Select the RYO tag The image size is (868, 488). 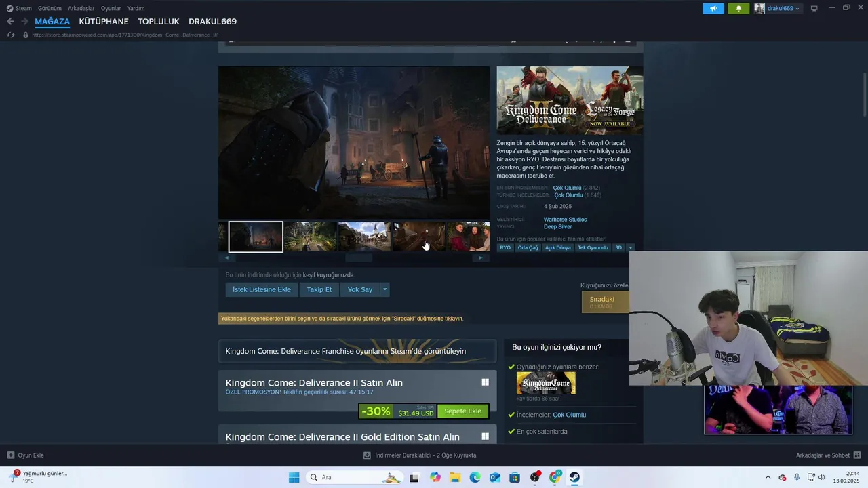pyautogui.click(x=505, y=248)
